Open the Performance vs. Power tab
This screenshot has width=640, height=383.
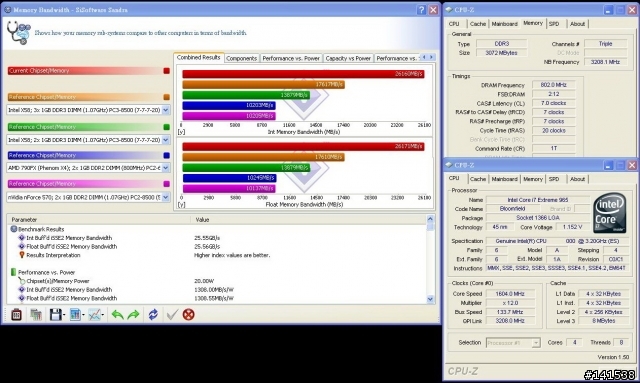pos(291,58)
